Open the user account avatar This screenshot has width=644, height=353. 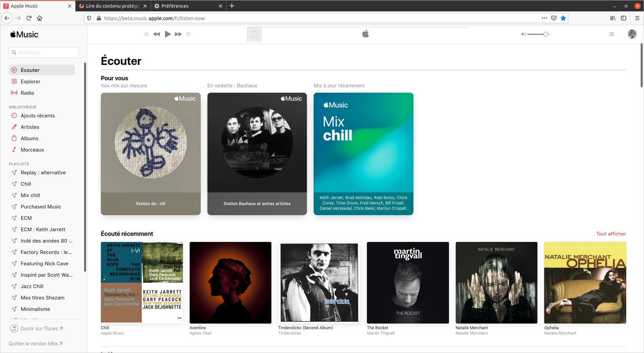(x=632, y=34)
